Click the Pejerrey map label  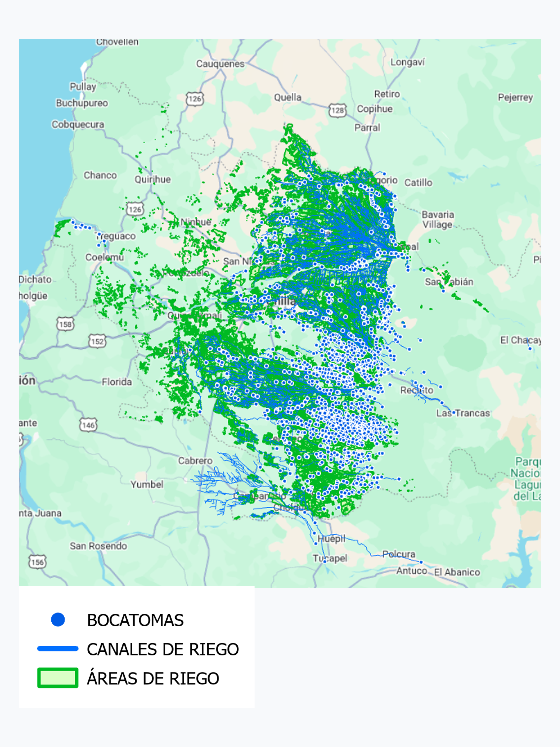pos(515,98)
